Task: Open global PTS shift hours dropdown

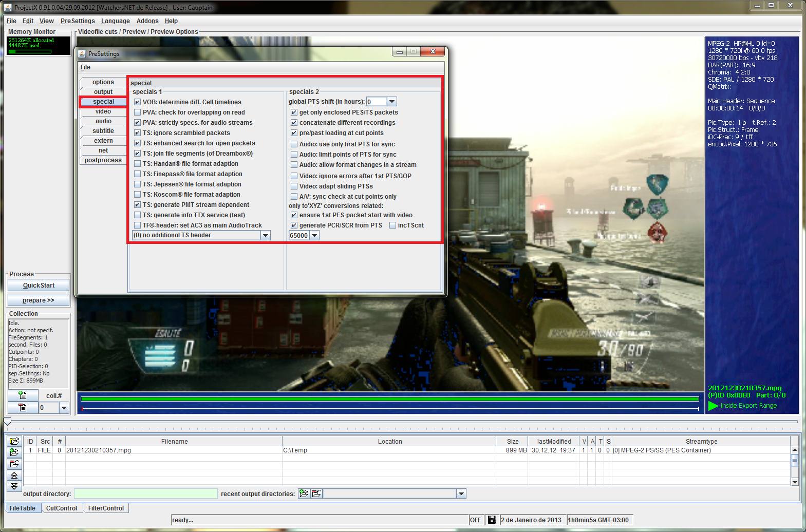Action: [391, 102]
